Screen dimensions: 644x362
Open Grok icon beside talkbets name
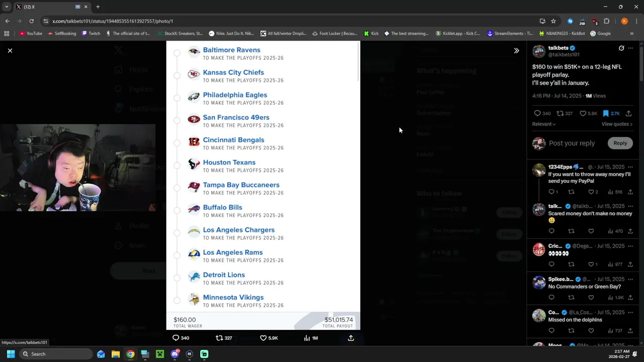(x=621, y=48)
